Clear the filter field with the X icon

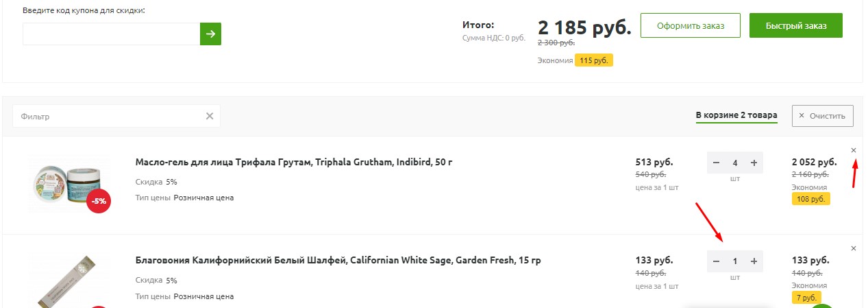tap(210, 116)
